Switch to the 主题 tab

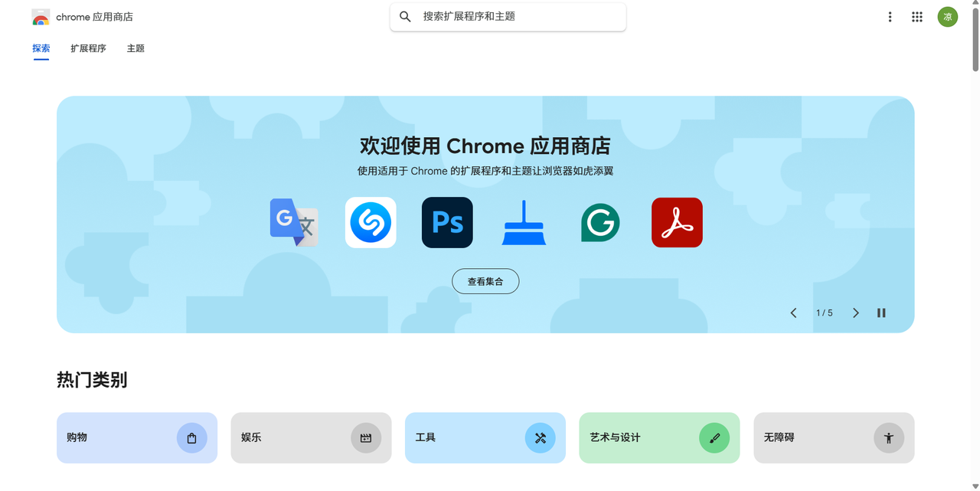click(x=136, y=48)
